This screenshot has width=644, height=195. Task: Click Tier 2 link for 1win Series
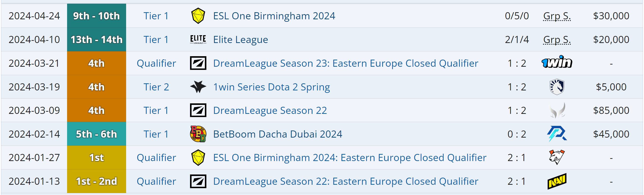pos(156,87)
